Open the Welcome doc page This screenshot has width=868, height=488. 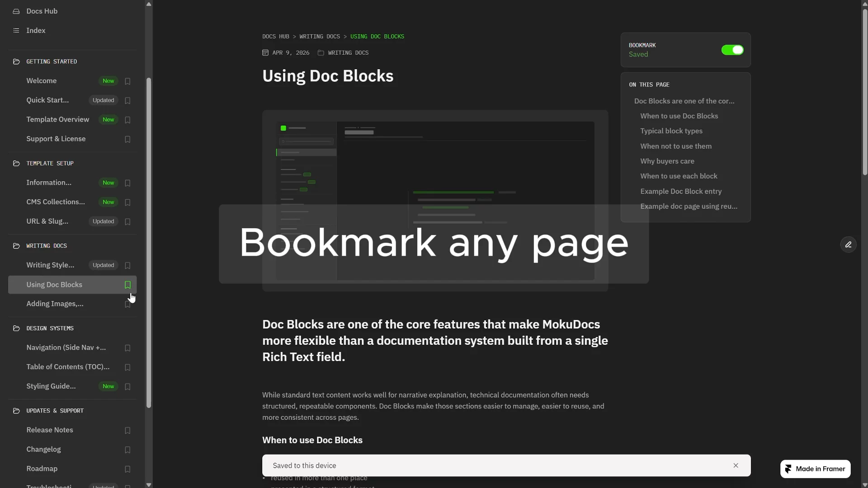coord(41,81)
